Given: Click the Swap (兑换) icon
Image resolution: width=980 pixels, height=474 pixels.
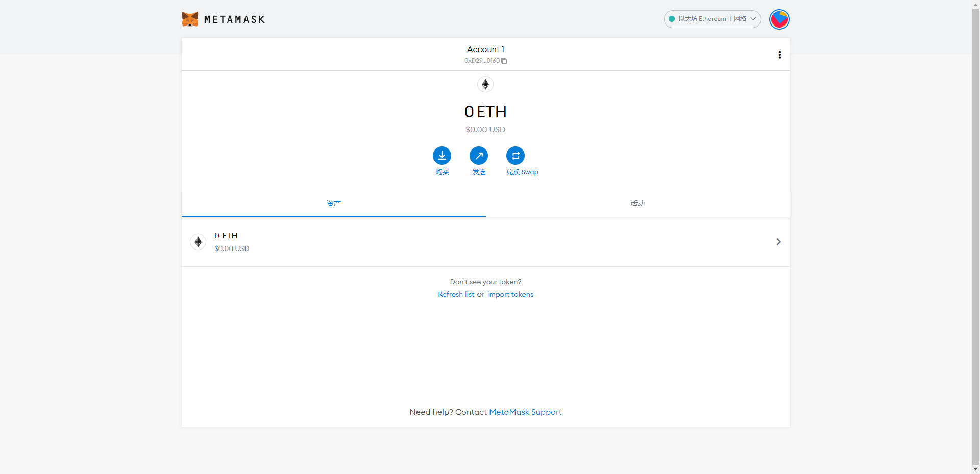Looking at the screenshot, I should tap(516, 156).
